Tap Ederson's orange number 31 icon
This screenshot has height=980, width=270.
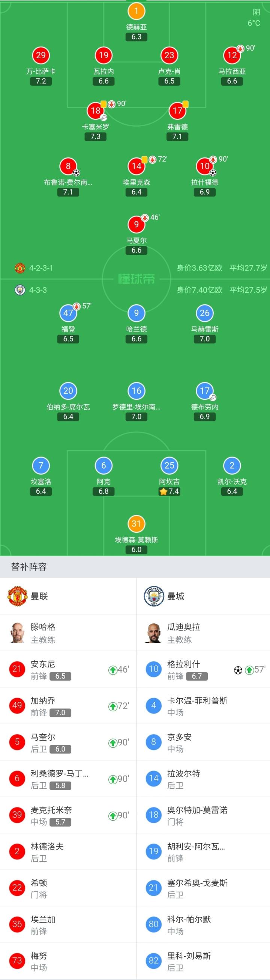136,523
